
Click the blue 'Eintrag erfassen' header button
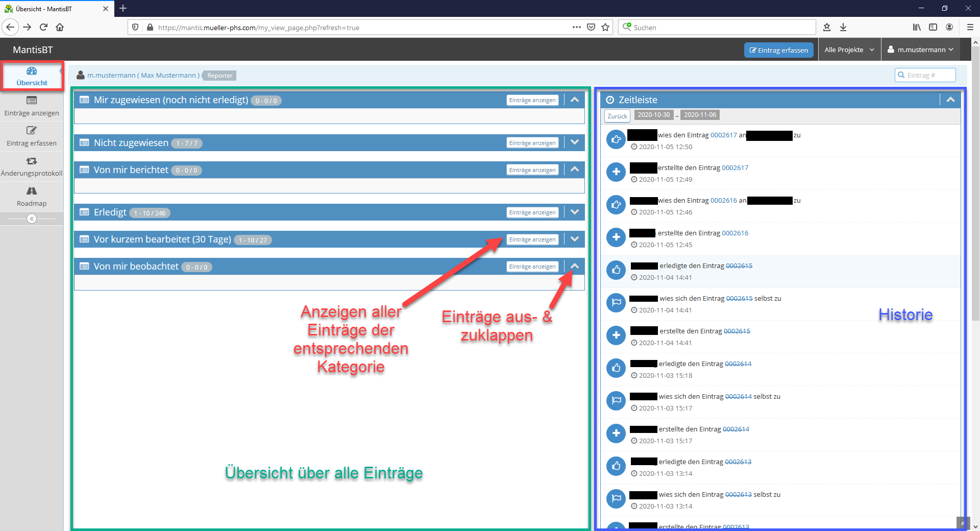point(778,50)
